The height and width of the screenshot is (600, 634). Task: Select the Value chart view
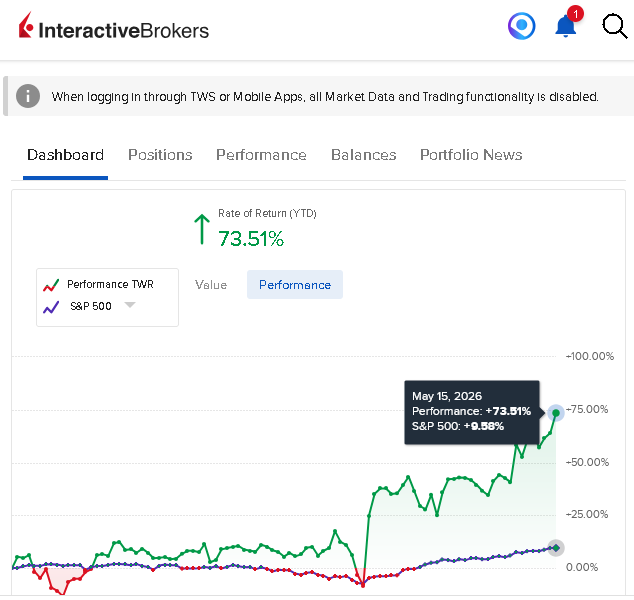211,285
